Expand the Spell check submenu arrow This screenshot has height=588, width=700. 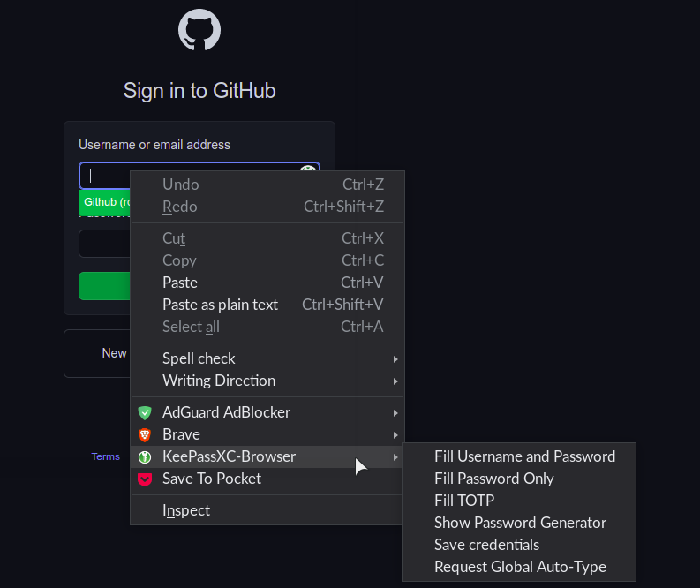[x=395, y=359]
